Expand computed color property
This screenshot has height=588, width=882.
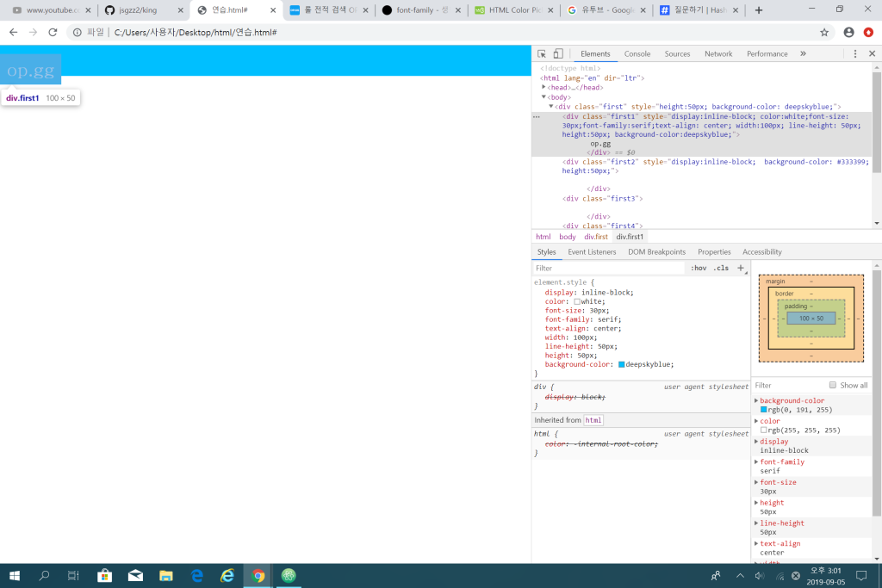pyautogui.click(x=756, y=421)
